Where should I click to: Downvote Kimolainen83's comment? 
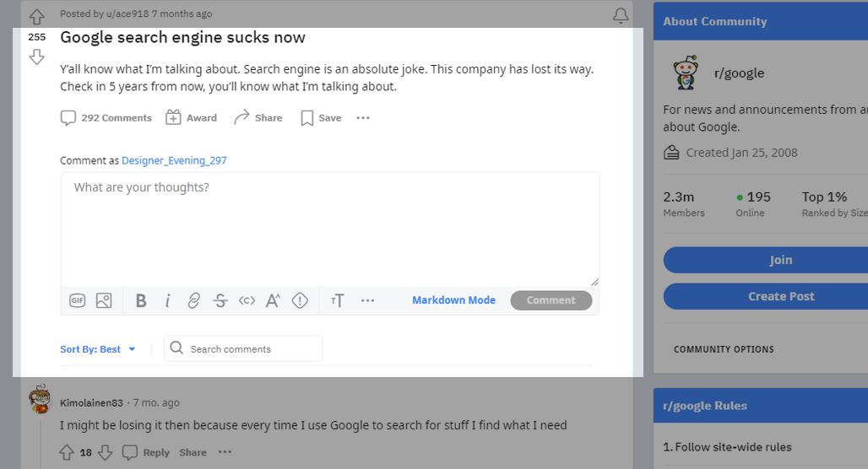(106, 452)
